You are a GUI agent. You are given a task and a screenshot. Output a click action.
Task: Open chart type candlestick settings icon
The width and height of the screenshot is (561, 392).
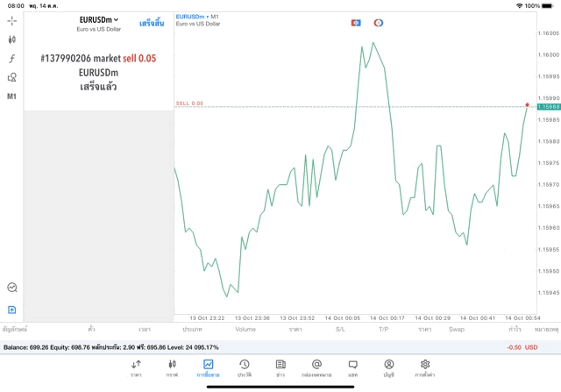pyautogui.click(x=11, y=39)
